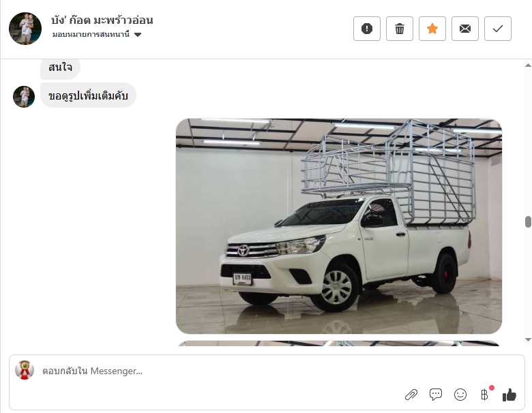The image size is (532, 413).
Task: Open the white Toyota pickup photo
Action: coord(339,226)
